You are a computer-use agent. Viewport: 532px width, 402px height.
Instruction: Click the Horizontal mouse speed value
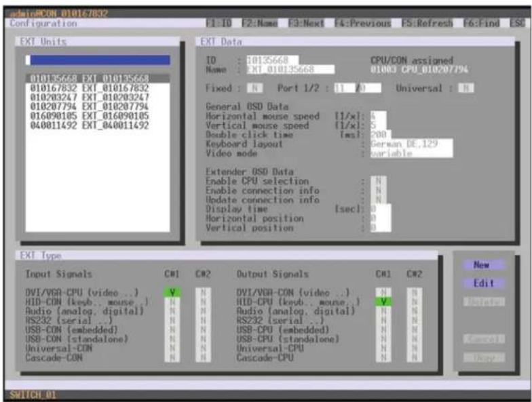[x=378, y=116]
